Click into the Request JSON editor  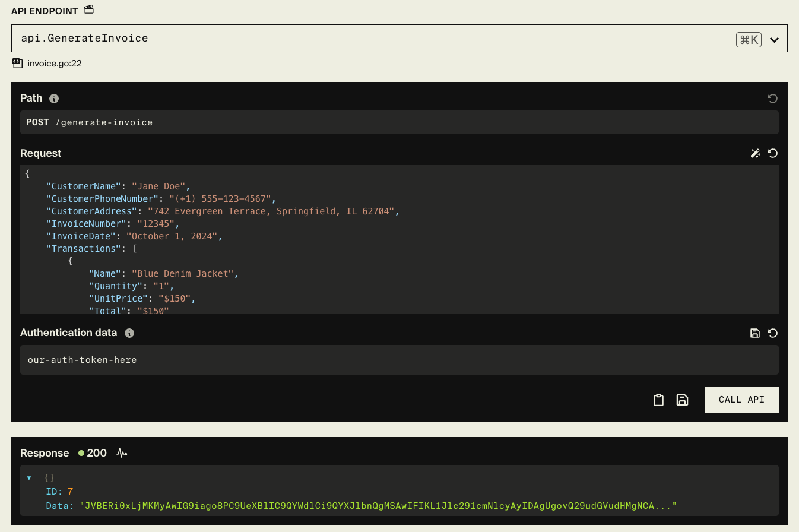(x=399, y=239)
